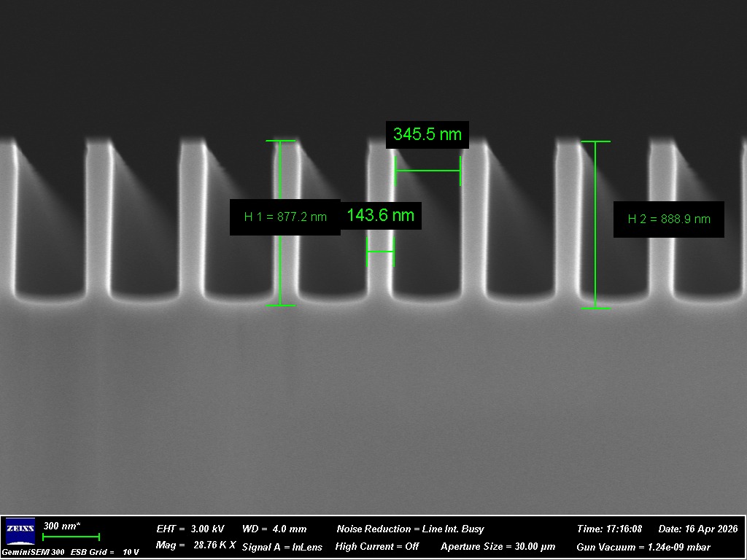The width and height of the screenshot is (747, 560).
Task: Click the Date: 16 Apr 2026 field
Action: (x=698, y=529)
